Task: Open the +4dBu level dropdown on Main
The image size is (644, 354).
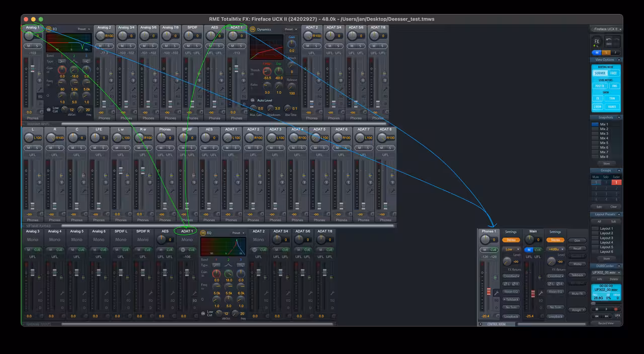Action: (x=555, y=249)
